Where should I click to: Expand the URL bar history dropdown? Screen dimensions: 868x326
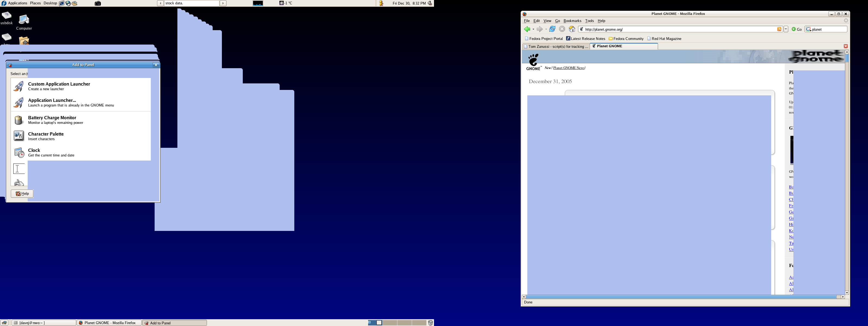pos(786,29)
